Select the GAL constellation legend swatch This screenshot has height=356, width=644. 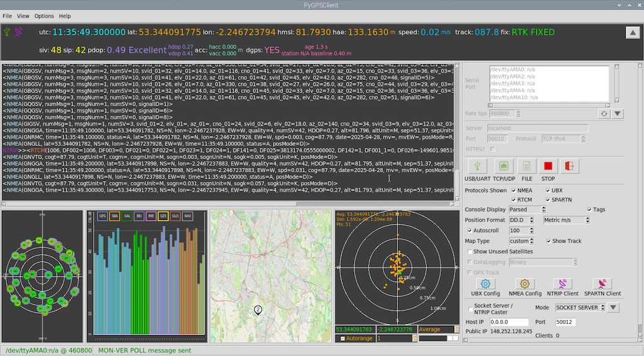[x=127, y=216]
